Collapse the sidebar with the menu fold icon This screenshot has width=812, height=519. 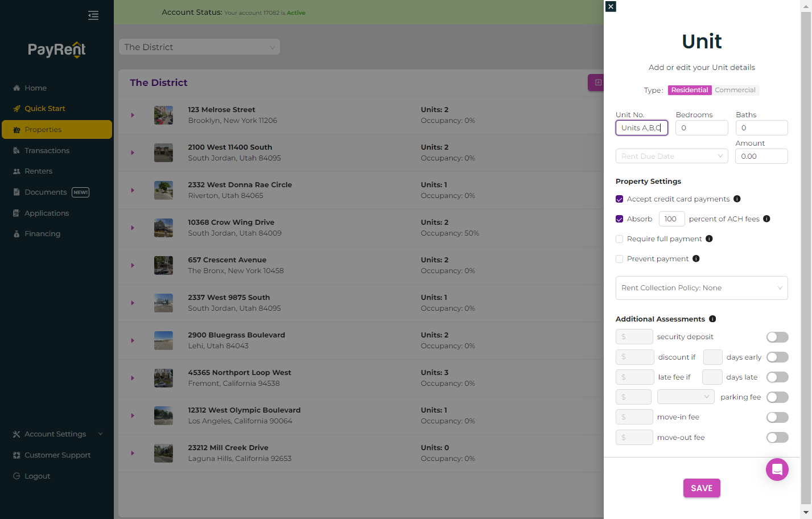click(x=93, y=15)
